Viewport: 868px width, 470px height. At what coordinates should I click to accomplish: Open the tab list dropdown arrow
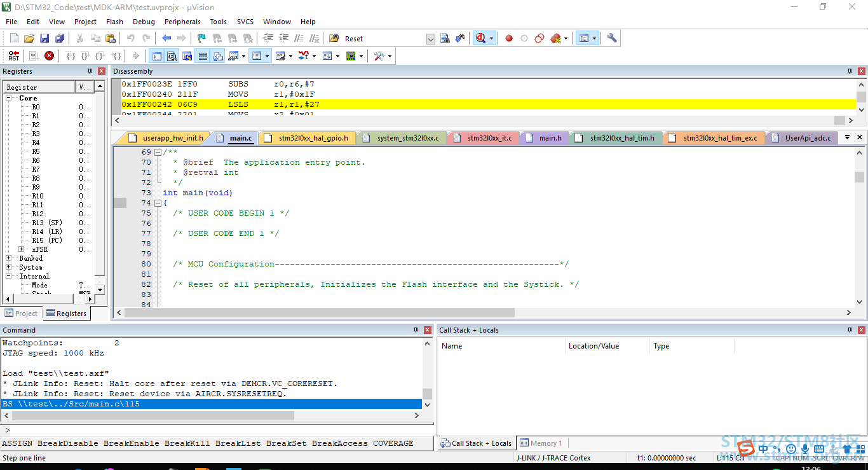(x=846, y=137)
